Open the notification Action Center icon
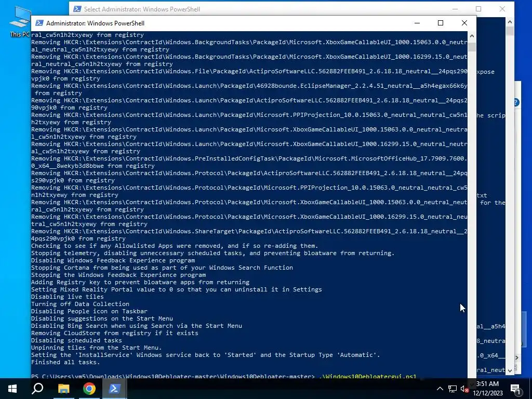The height and width of the screenshot is (399, 532). coord(515,389)
